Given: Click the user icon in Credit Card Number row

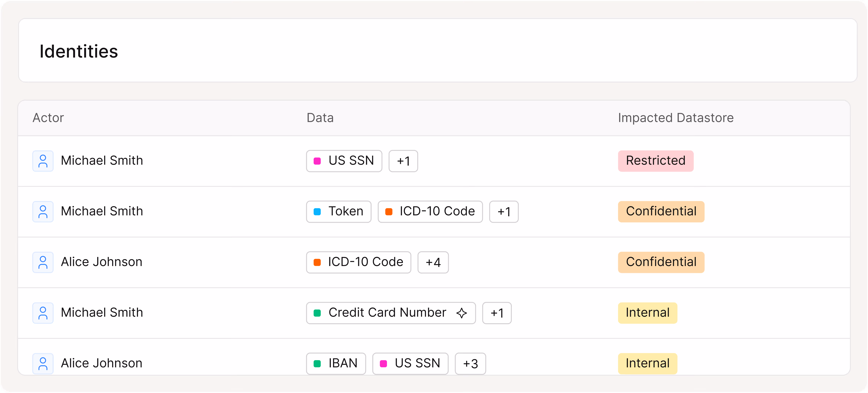Looking at the screenshot, I should (x=43, y=313).
